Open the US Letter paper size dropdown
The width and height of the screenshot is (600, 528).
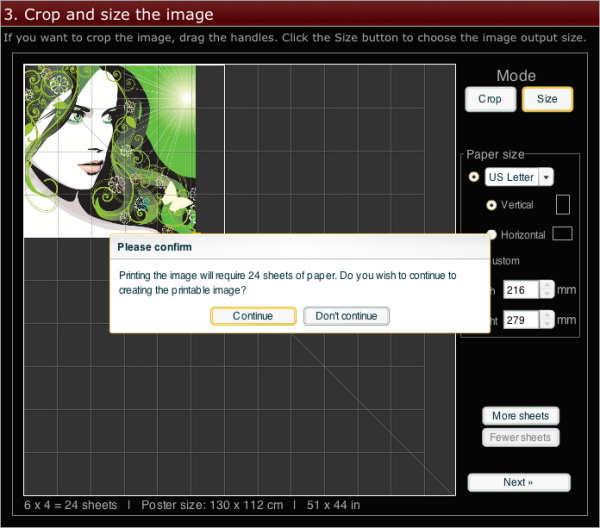pos(545,177)
